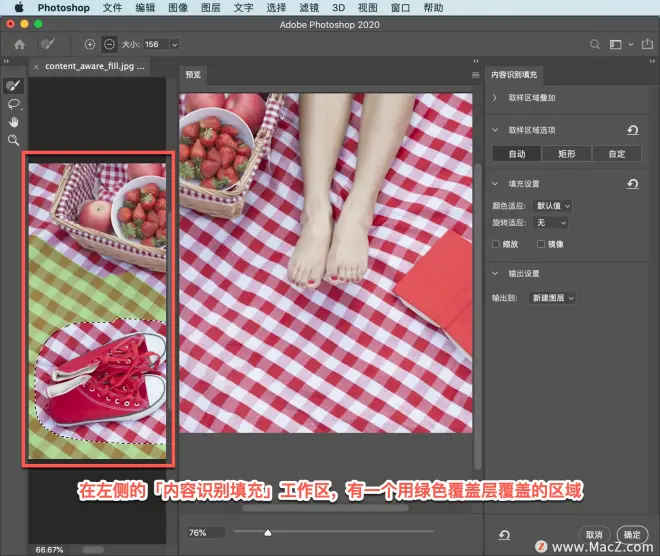
Task: Select the content_aware_fill.jpg document tab
Action: click(94, 66)
